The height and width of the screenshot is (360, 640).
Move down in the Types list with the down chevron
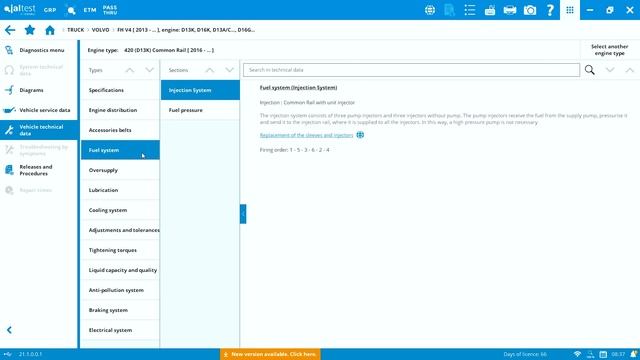pos(149,70)
